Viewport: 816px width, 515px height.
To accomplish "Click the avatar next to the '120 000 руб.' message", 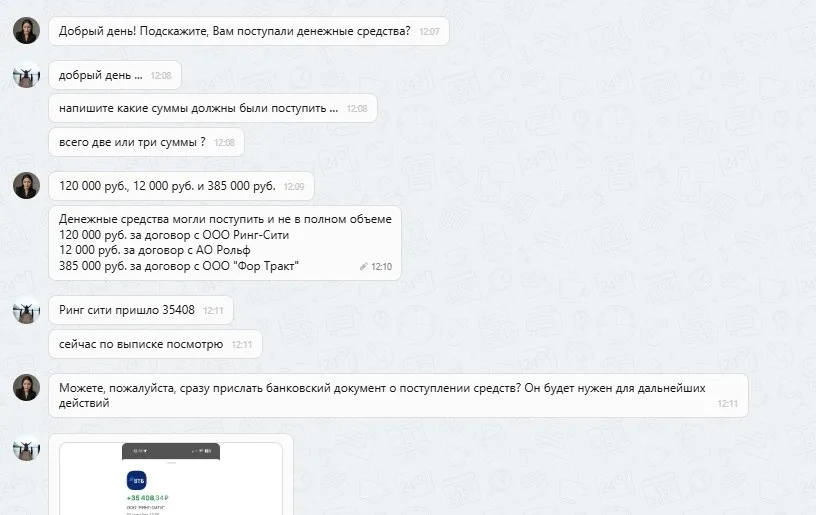I will click(27, 185).
